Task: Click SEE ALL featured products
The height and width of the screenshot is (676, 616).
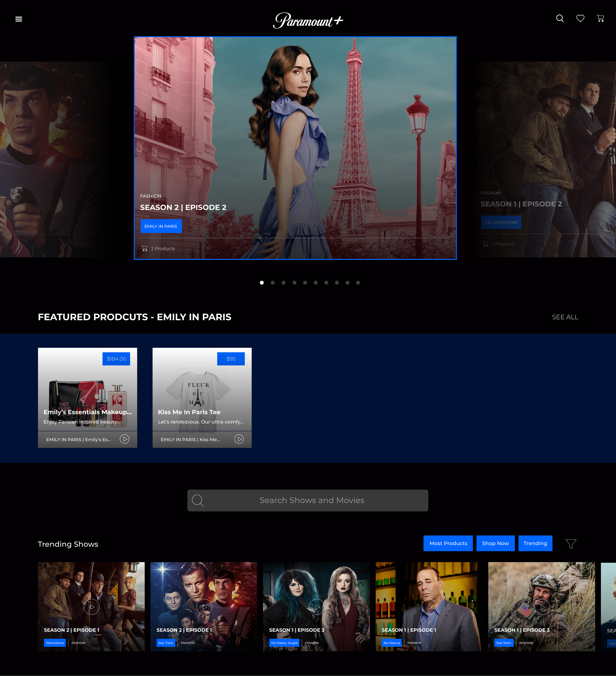Action: [x=565, y=317]
